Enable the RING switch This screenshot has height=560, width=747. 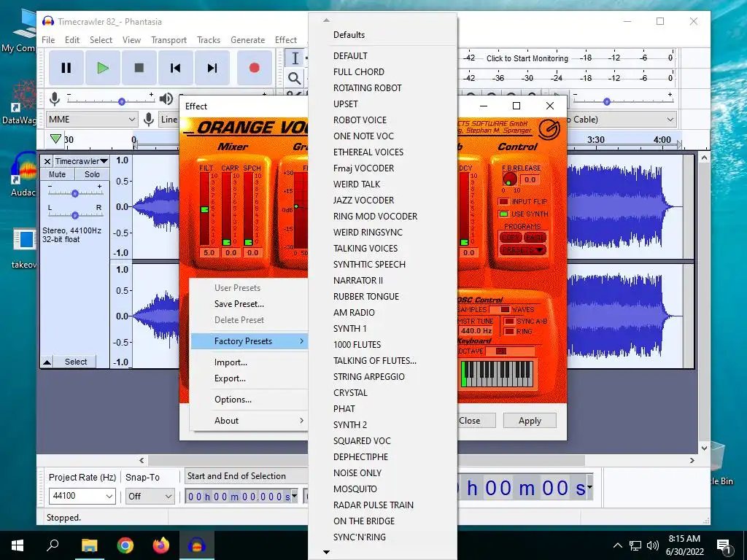tap(509, 332)
